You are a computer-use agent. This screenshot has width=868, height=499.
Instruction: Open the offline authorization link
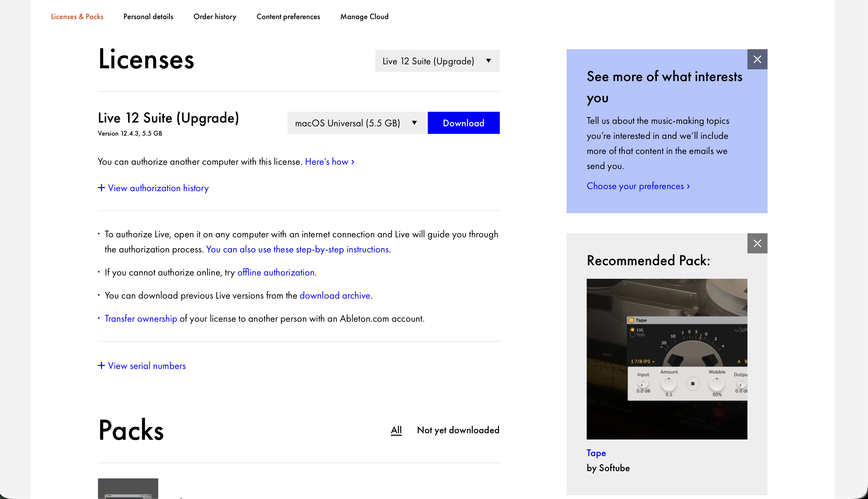(x=276, y=272)
